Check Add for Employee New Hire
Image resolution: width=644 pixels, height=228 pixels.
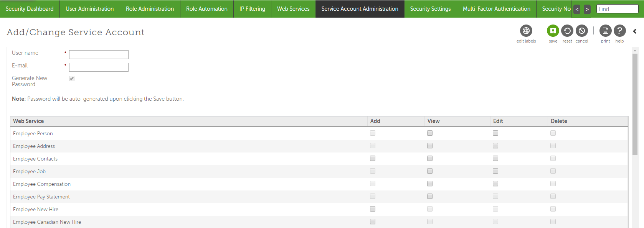[x=373, y=209]
